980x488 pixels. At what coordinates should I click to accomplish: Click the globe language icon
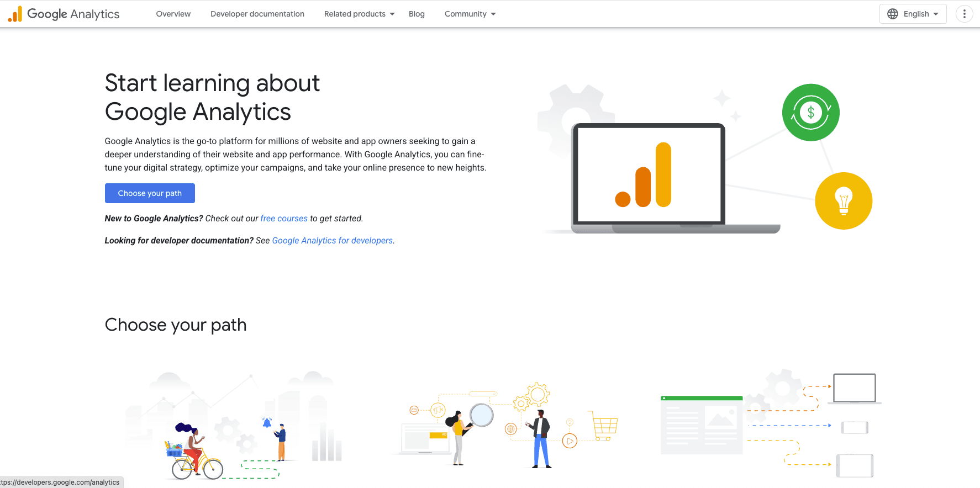pyautogui.click(x=893, y=14)
